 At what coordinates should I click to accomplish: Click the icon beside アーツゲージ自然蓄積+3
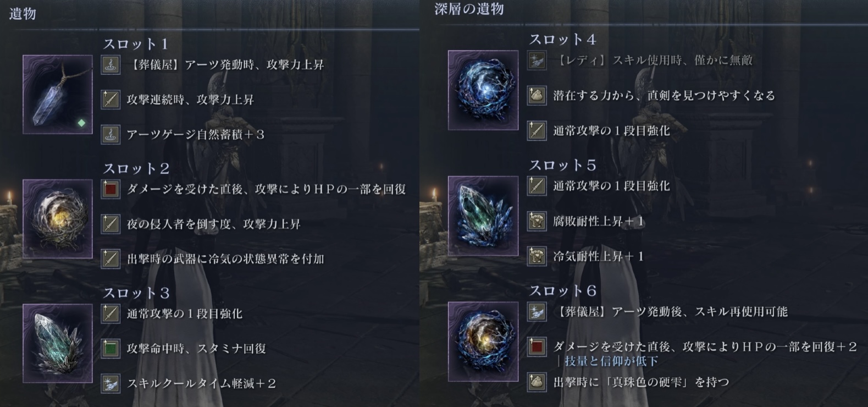[110, 134]
